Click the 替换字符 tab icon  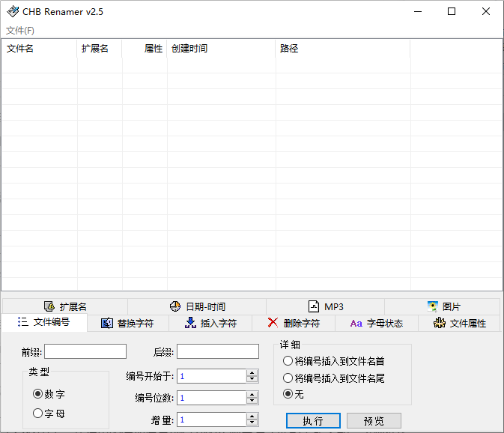click(106, 323)
